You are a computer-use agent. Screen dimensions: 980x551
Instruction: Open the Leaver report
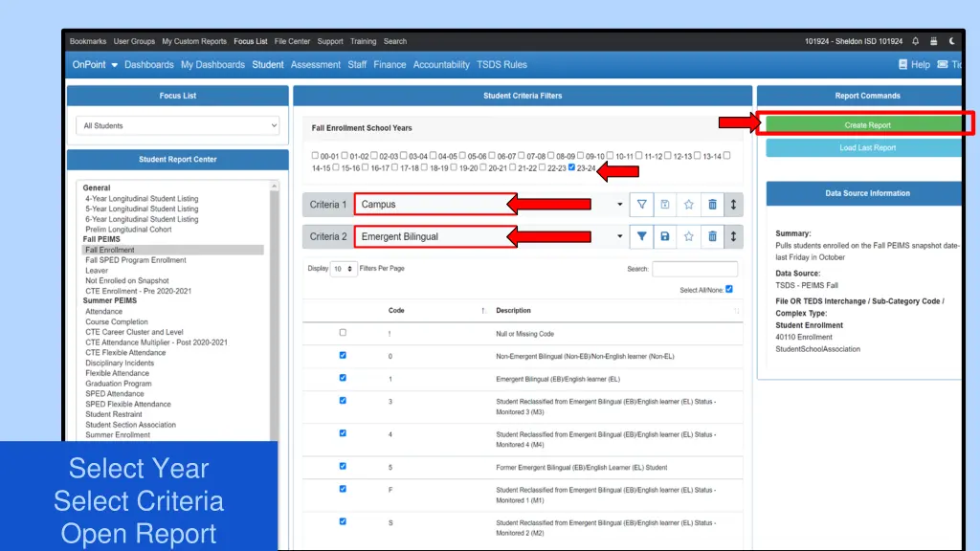(97, 271)
